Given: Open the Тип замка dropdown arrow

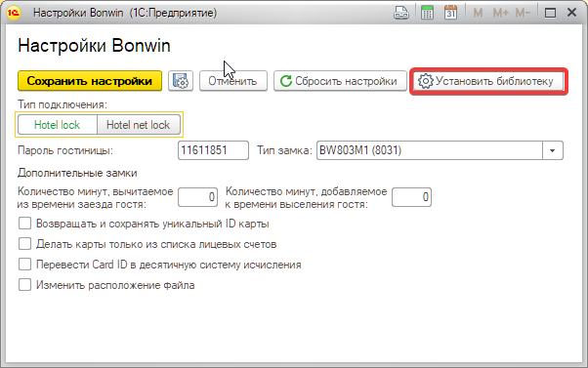Looking at the screenshot, I should pyautogui.click(x=553, y=150).
